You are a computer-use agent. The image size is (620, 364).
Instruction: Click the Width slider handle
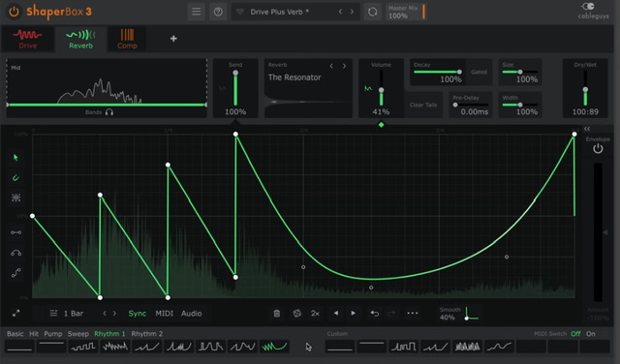[x=520, y=105]
